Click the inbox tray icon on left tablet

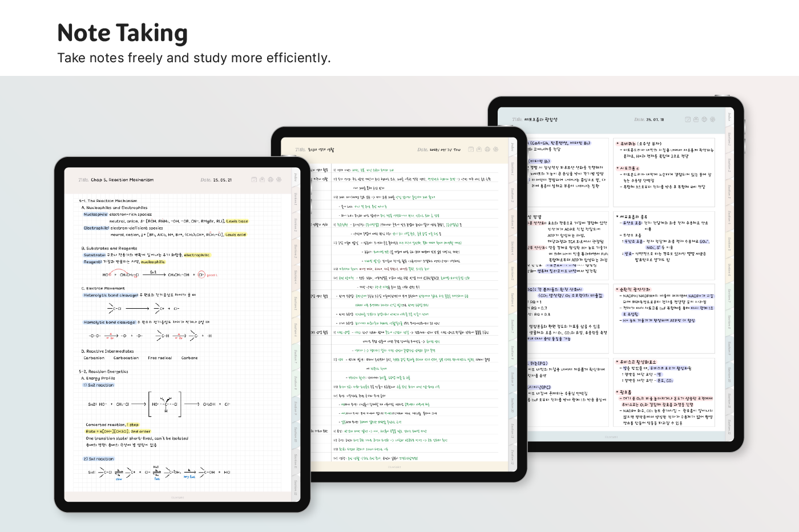(262, 179)
